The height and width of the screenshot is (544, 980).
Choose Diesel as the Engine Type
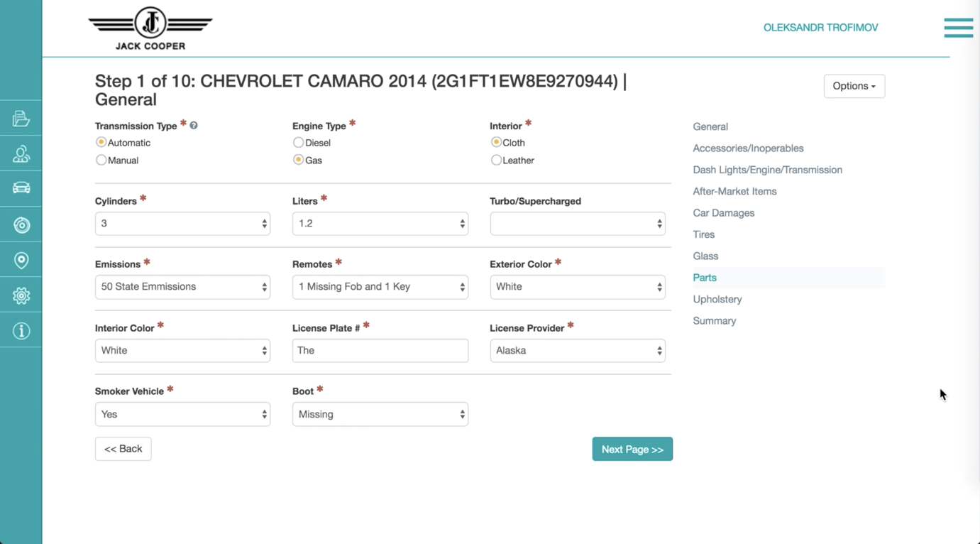coord(298,142)
